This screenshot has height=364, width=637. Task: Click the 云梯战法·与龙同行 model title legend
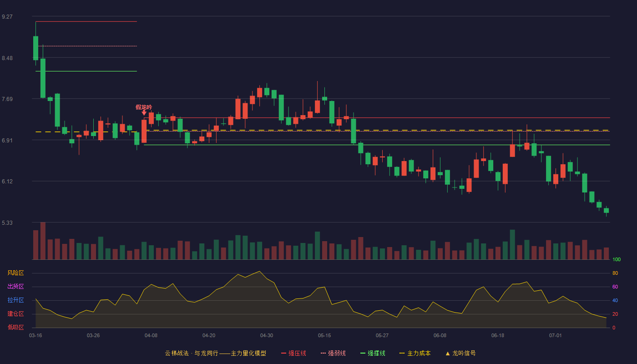click(215, 353)
